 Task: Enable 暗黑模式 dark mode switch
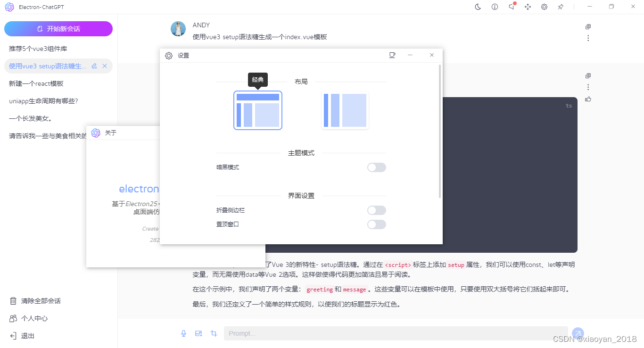tap(377, 167)
